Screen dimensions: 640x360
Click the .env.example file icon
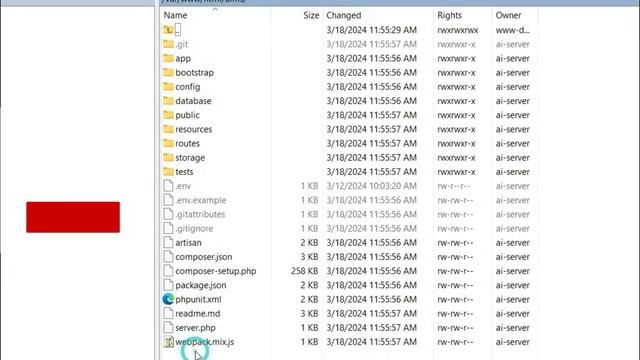(168, 200)
